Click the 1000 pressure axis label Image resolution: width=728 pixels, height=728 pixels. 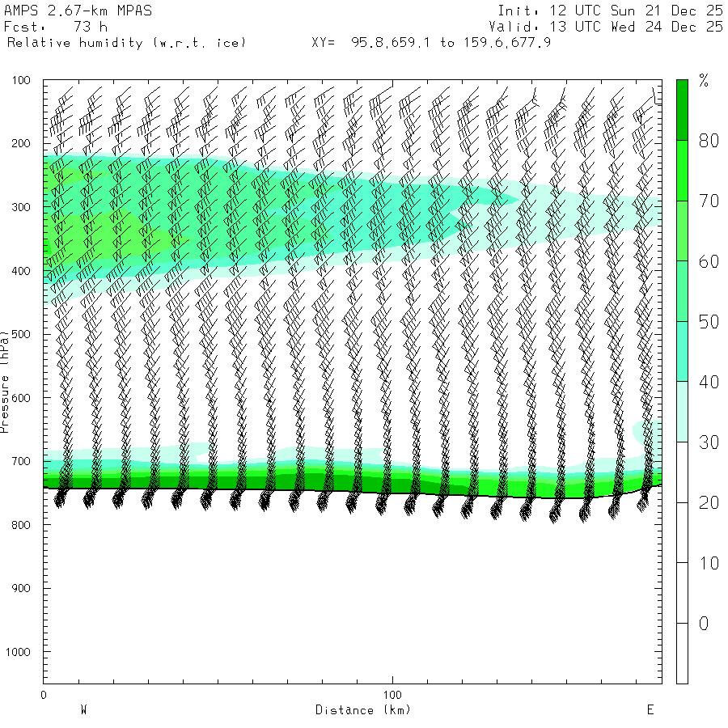click(x=18, y=652)
